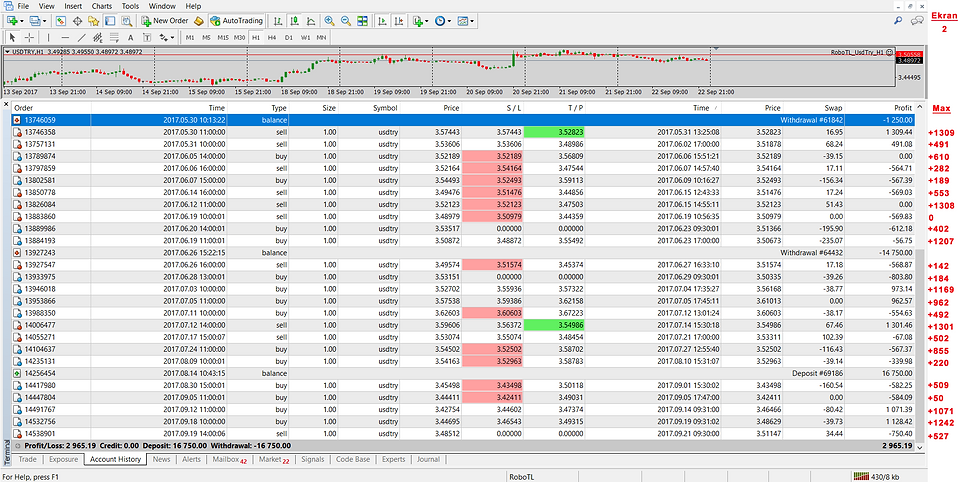The width and height of the screenshot is (960, 482).
Task: Open the Templates icon
Action: pos(462,21)
